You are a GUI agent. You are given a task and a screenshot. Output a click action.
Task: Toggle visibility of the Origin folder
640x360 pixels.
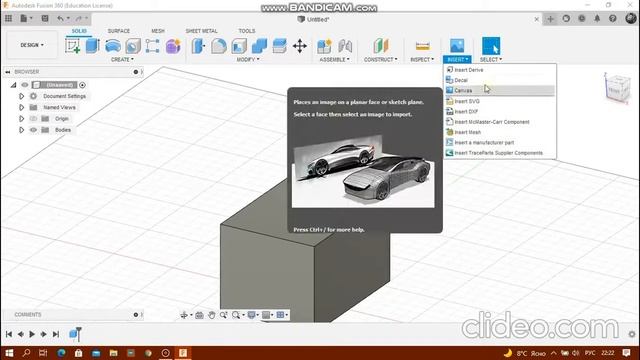click(33, 119)
